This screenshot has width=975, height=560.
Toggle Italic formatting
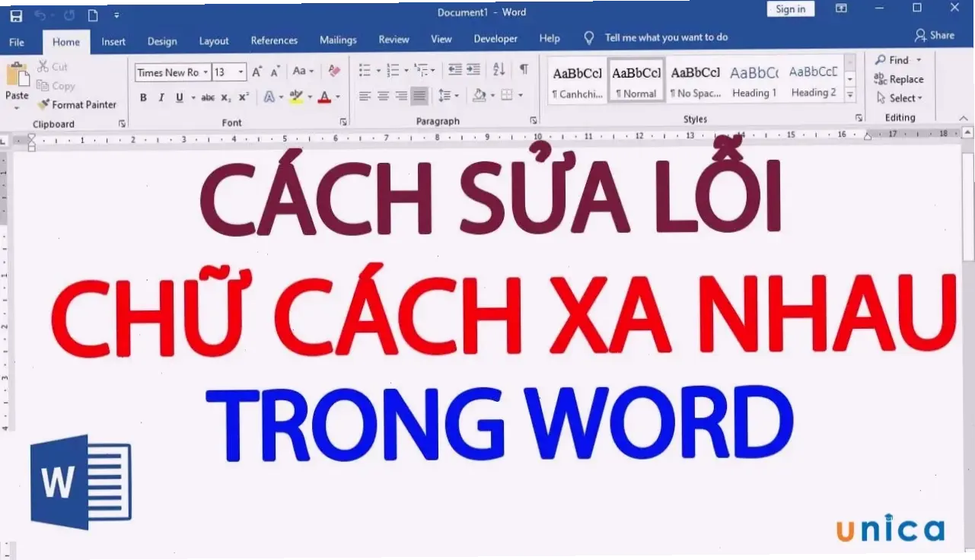(161, 97)
